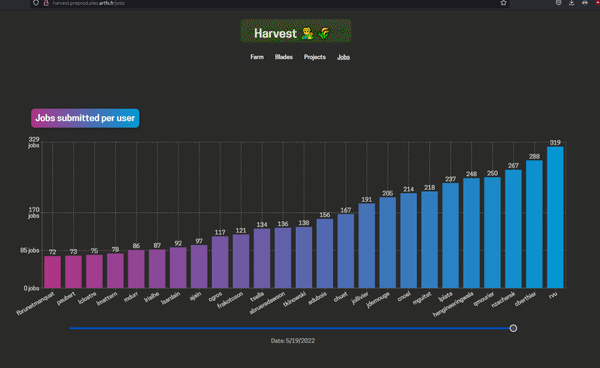Click the value label 138
The height and width of the screenshot is (368, 600).
point(304,223)
